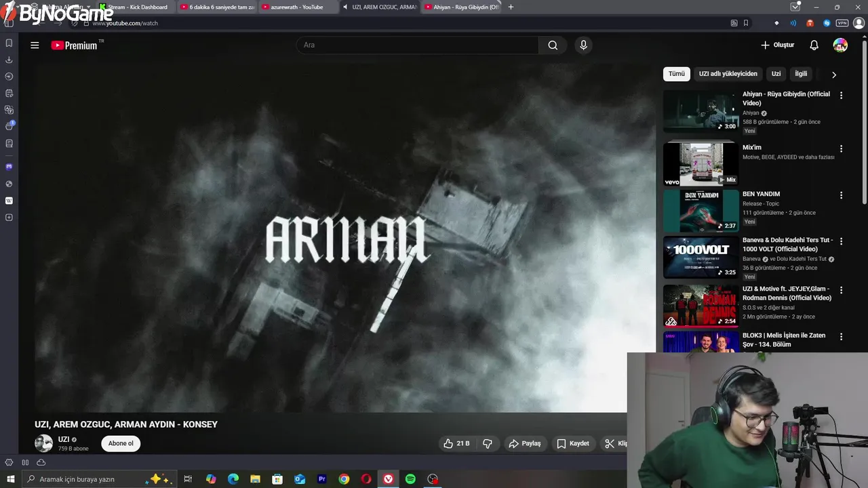Open UZI channel name link
Image resolution: width=868 pixels, height=488 pixels.
(x=64, y=439)
